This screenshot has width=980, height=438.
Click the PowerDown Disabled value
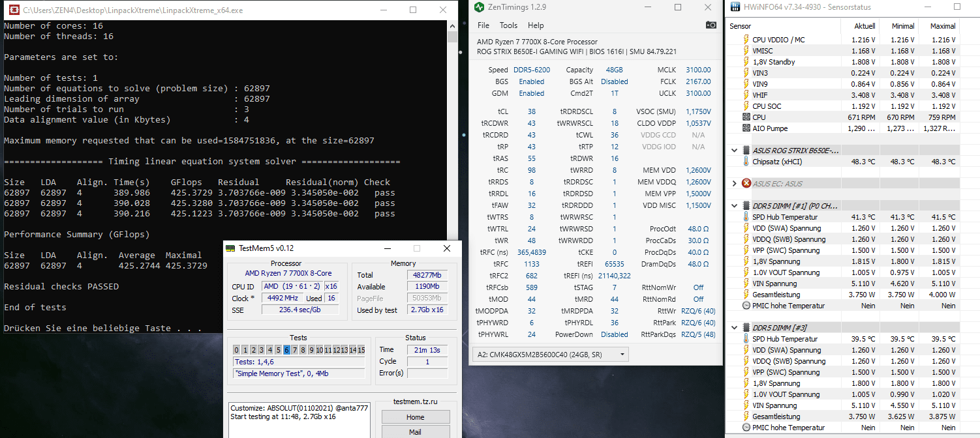point(615,334)
